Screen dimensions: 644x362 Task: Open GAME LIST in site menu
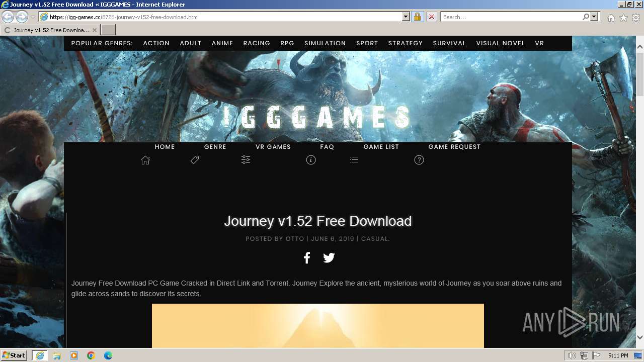[381, 147]
